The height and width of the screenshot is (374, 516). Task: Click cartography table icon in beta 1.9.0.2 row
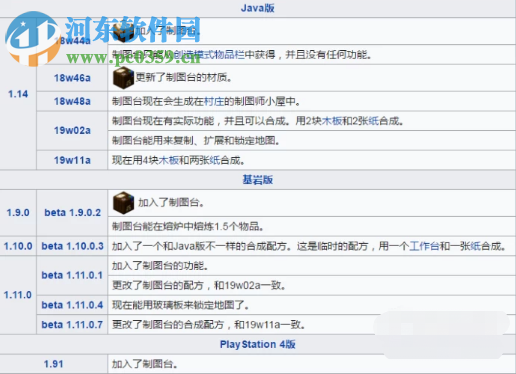point(123,203)
